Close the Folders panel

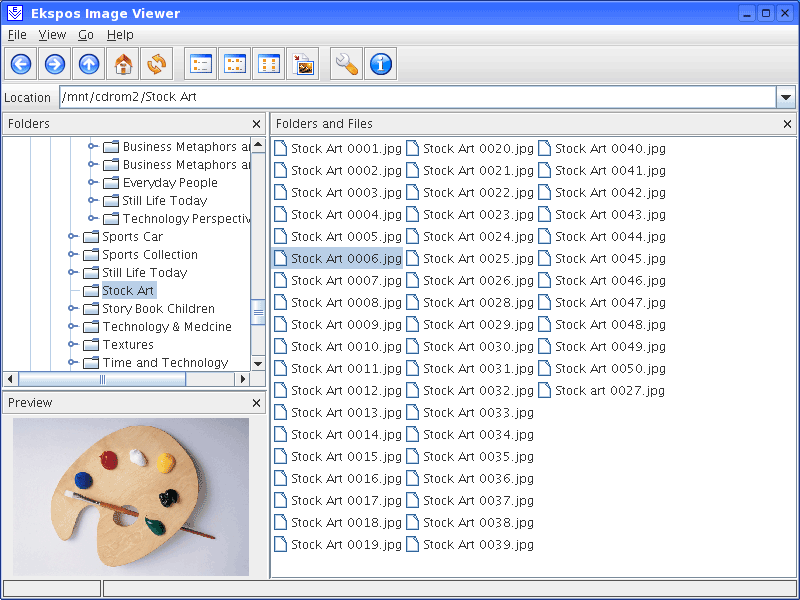256,124
